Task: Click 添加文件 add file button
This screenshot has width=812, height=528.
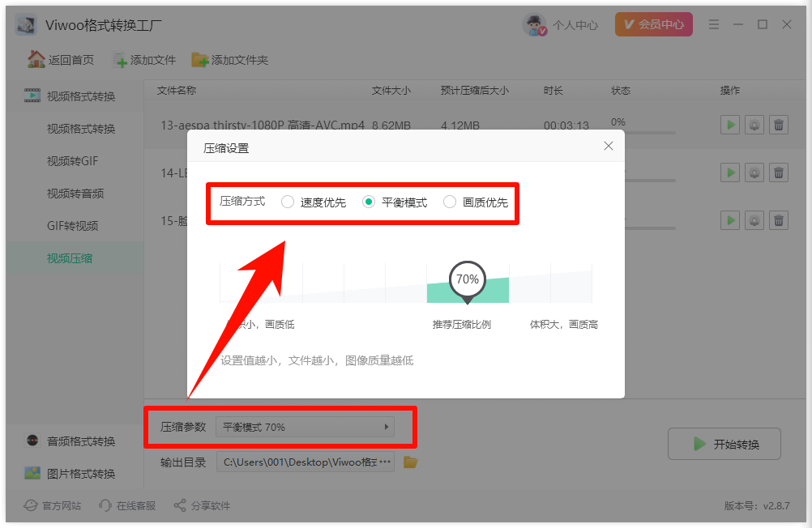Action: pos(144,60)
